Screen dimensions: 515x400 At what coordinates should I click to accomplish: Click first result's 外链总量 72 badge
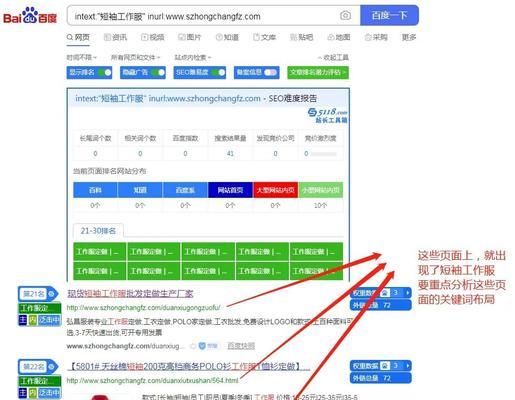tap(380, 305)
